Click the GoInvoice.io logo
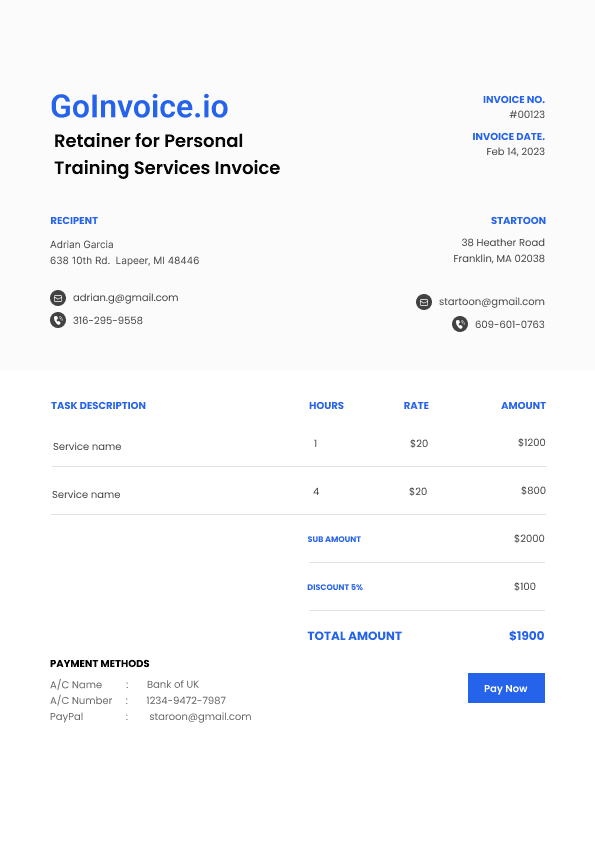595x842 pixels. (140, 106)
